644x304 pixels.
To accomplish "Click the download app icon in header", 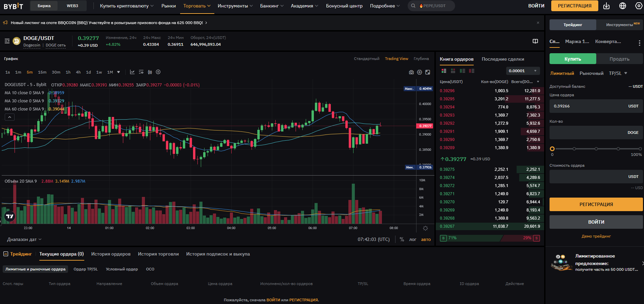I will (x=606, y=6).
